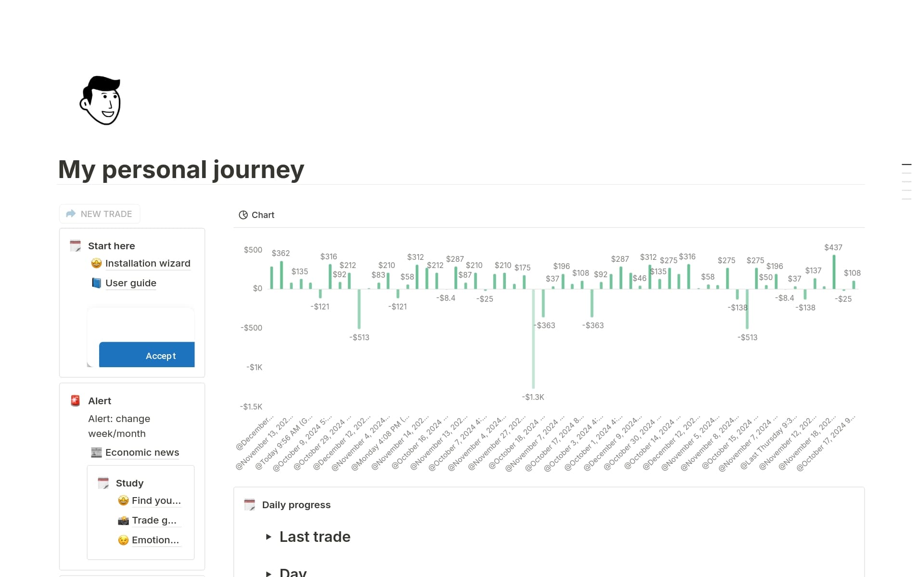Screen dimensions: 924x577
Task: Click the winking emoji beside the Emotion link
Action: [x=123, y=540]
